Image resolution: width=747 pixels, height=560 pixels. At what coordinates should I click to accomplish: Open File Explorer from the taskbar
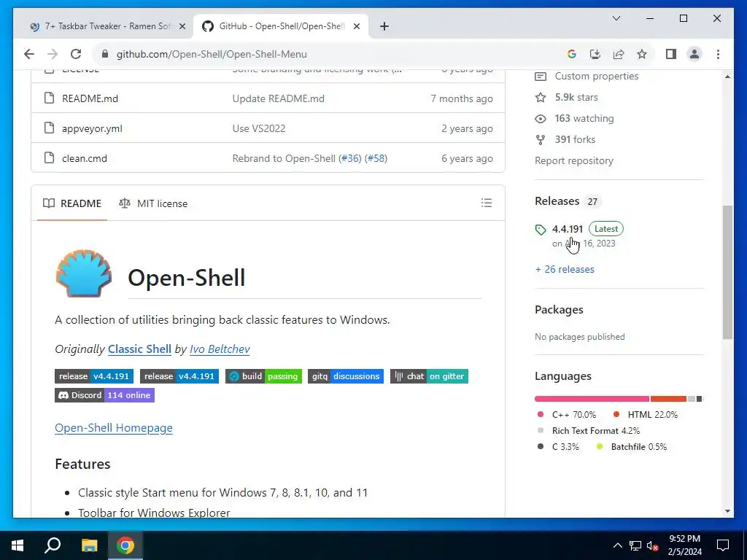click(x=89, y=545)
